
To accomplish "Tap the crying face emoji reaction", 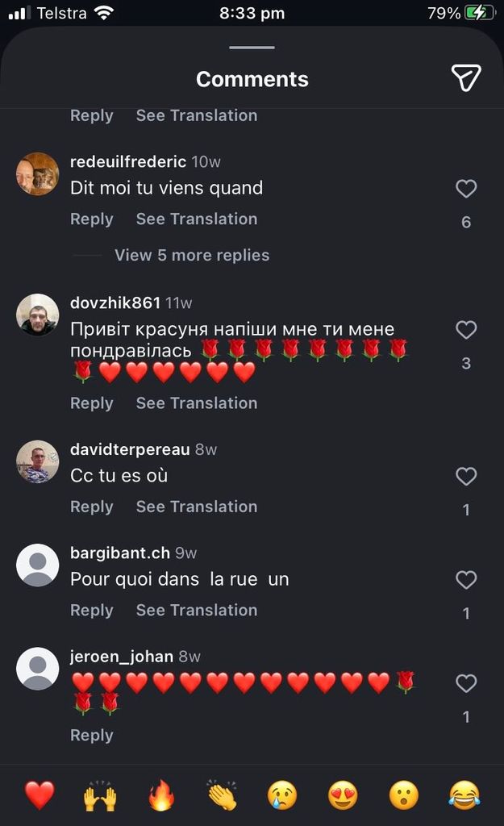I will (282, 795).
